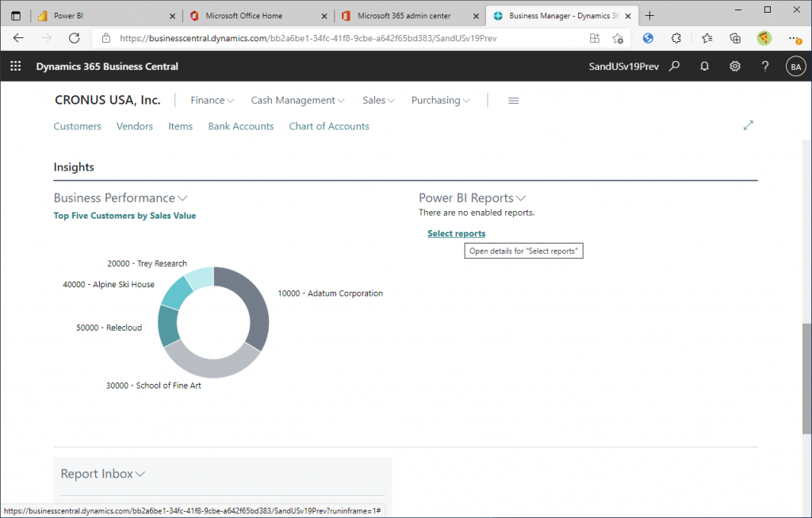This screenshot has height=518, width=812.
Task: Click the '40000 - Alpine Ski House' label
Action: coord(109,284)
